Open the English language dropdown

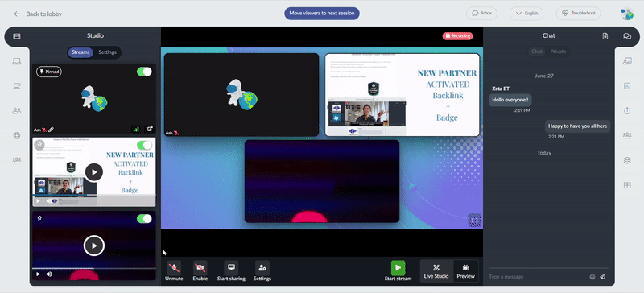coord(526,13)
